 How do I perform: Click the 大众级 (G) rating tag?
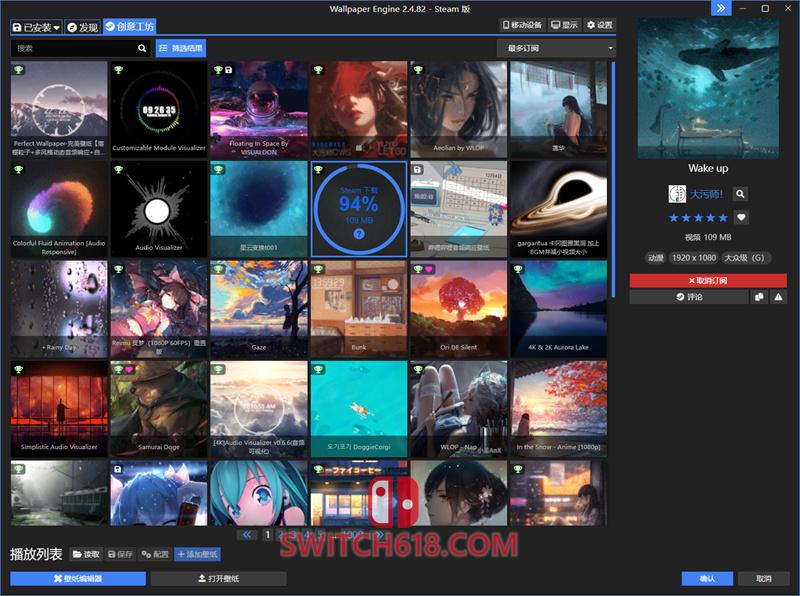pyautogui.click(x=745, y=258)
